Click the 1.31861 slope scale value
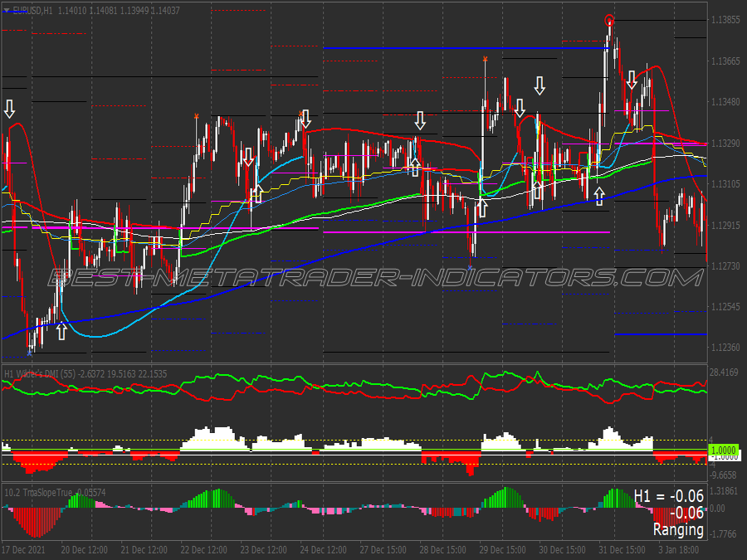This screenshot has width=747, height=560. [724, 491]
